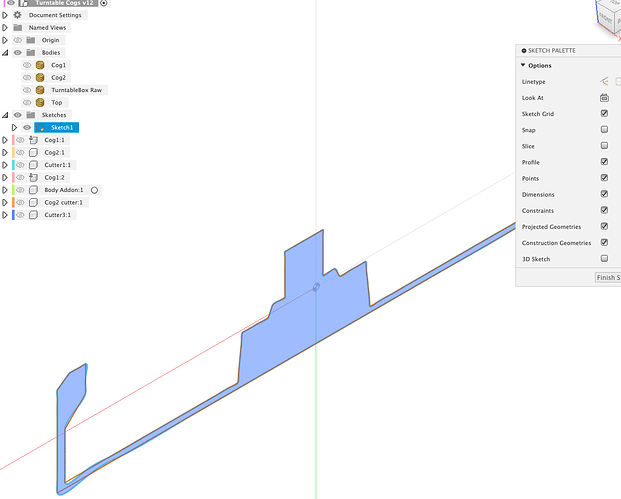The height and width of the screenshot is (499, 621).
Task: Click the TurntableBox Raw body icon
Action: point(41,90)
